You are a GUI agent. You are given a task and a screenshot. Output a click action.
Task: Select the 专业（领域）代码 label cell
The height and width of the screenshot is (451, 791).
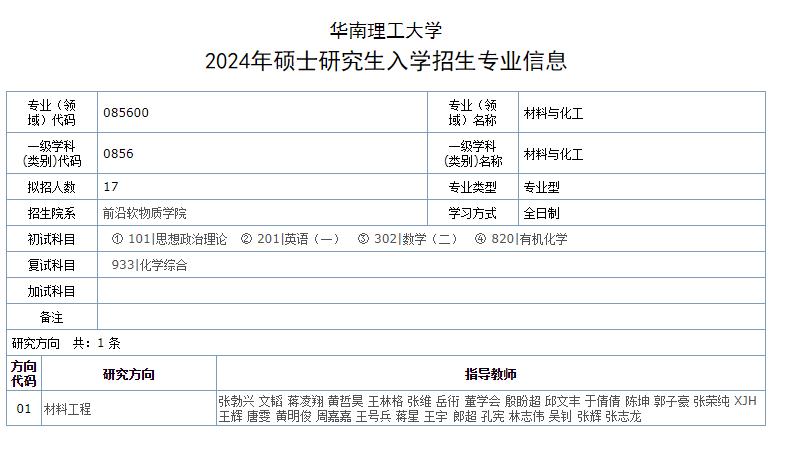pos(52,112)
